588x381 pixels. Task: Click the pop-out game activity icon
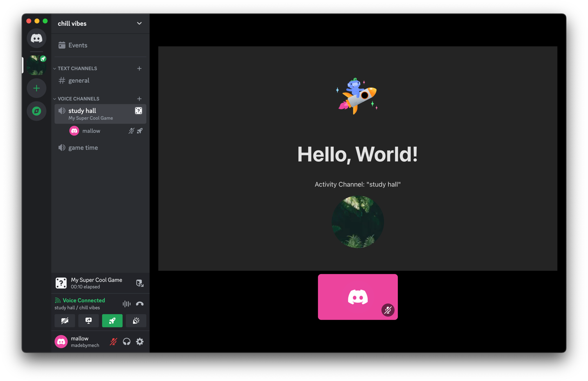coord(140,283)
